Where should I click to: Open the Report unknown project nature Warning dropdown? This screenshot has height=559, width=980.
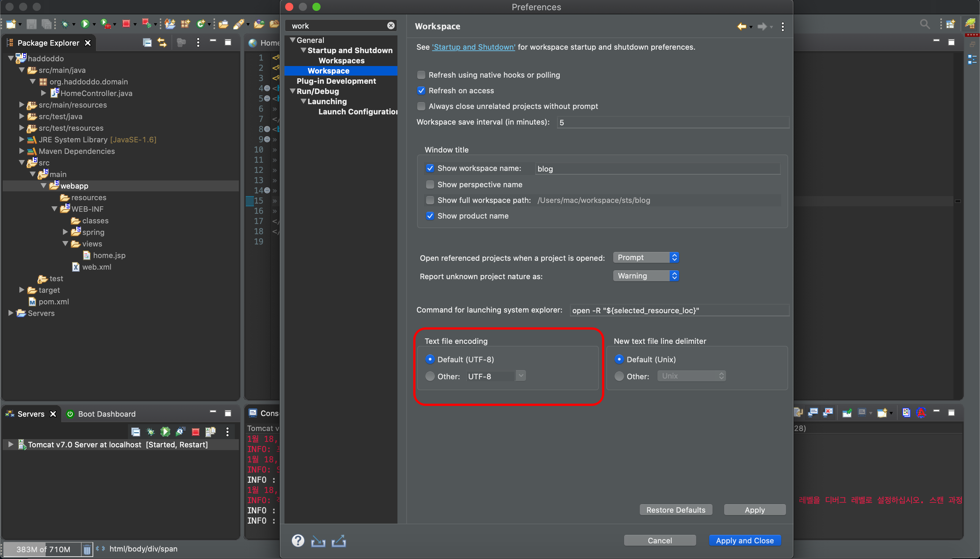click(x=646, y=276)
